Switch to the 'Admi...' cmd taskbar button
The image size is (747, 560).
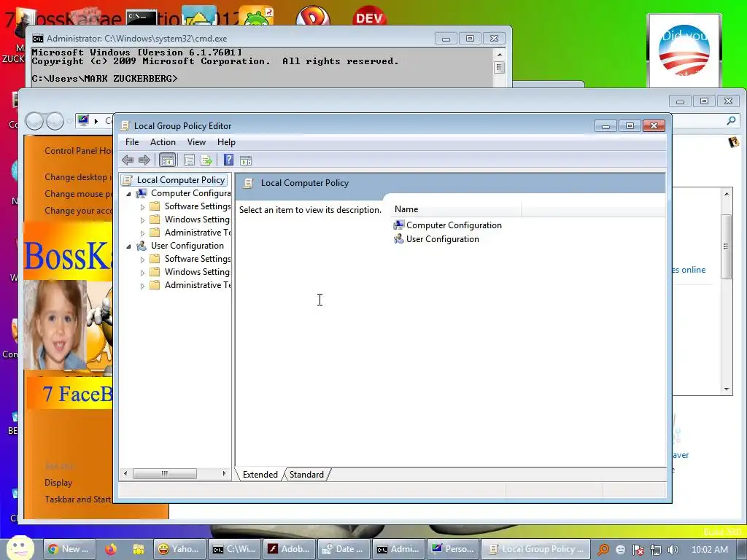coord(398,549)
